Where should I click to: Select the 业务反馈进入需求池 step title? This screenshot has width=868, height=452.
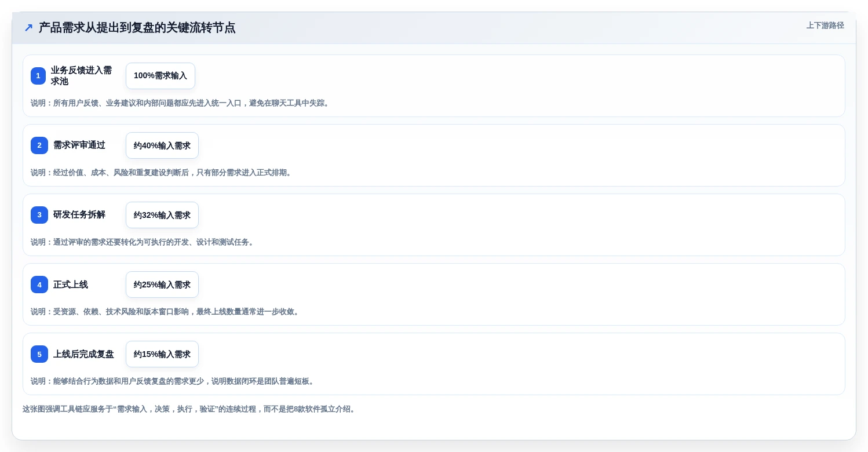pyautogui.click(x=81, y=76)
